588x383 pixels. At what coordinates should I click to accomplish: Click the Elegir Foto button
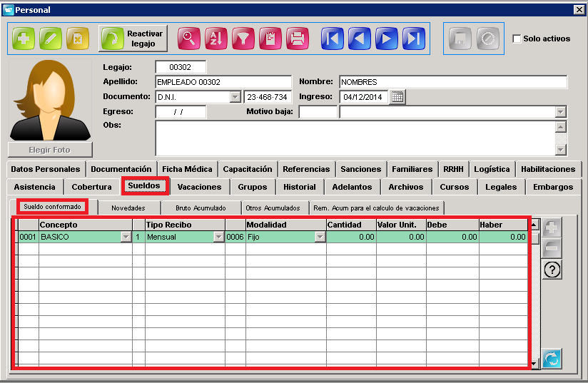click(50, 150)
